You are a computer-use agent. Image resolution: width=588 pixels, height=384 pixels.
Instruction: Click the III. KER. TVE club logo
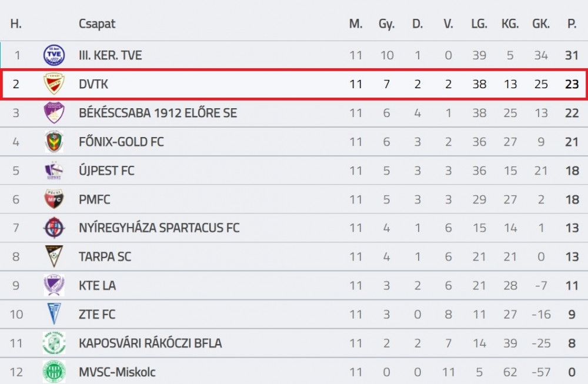pos(54,55)
